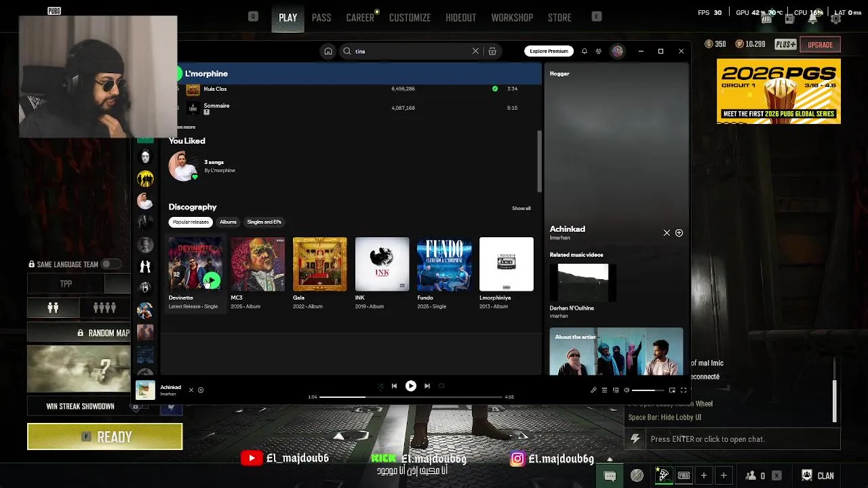Open PUBG settings gear icon
The width and height of the screenshot is (868, 488).
[x=836, y=20]
